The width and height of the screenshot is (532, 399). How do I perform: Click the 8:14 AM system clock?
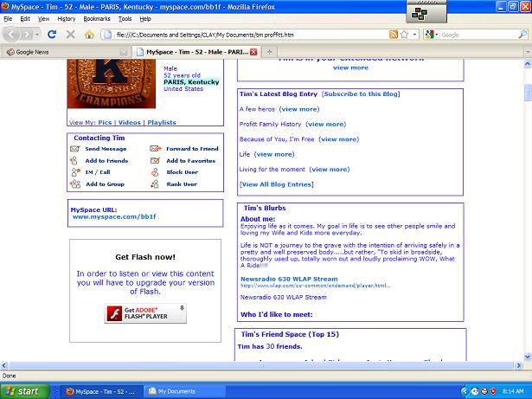[x=513, y=391]
